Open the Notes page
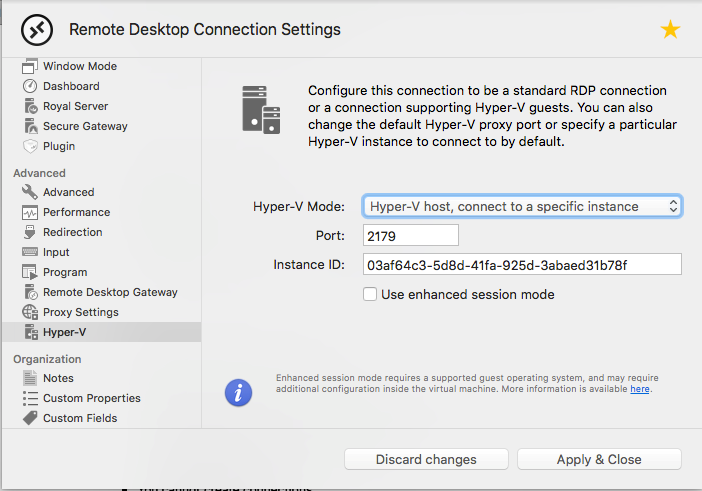This screenshot has height=491, width=702. (x=58, y=378)
